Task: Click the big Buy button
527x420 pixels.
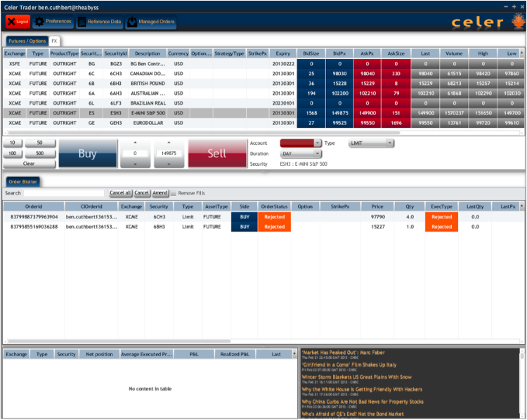Action: [x=88, y=154]
